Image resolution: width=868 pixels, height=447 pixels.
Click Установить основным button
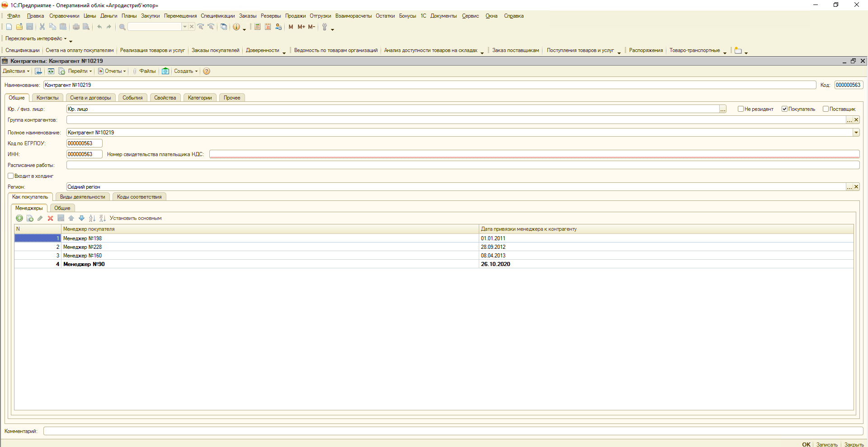[x=136, y=218]
